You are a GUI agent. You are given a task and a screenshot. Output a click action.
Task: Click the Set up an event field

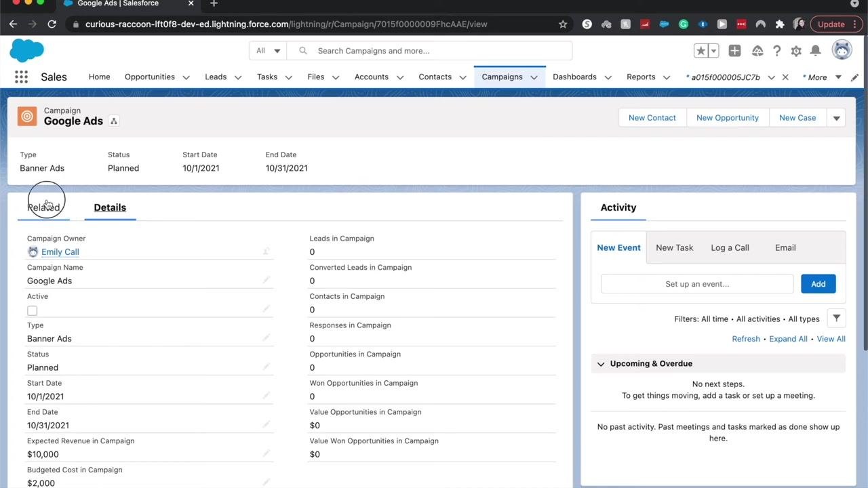tap(697, 284)
